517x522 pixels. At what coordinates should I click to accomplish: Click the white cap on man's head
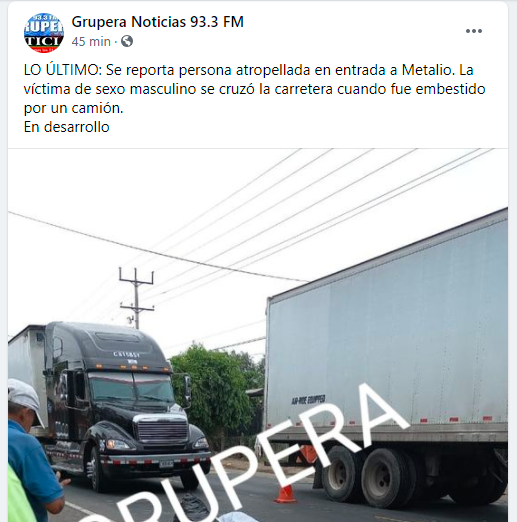tap(25, 397)
